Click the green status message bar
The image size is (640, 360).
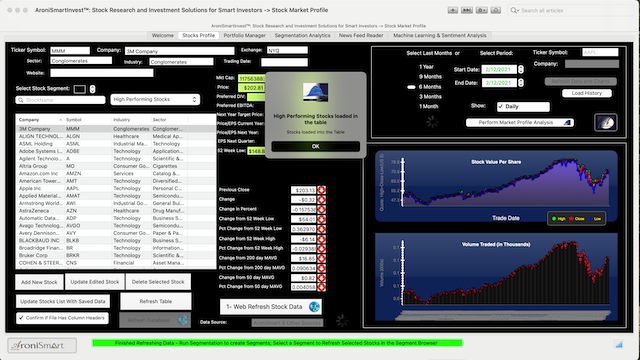pos(277,343)
